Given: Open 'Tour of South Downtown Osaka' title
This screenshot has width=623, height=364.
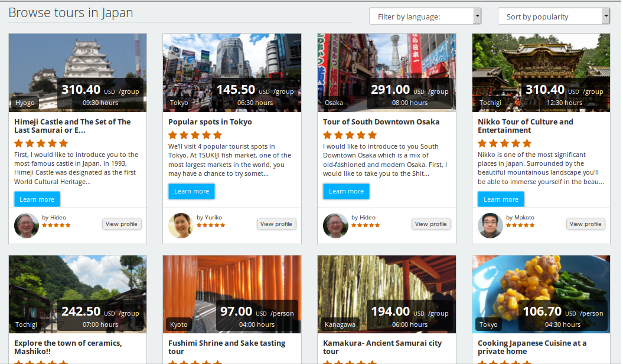Looking at the screenshot, I should click(381, 122).
